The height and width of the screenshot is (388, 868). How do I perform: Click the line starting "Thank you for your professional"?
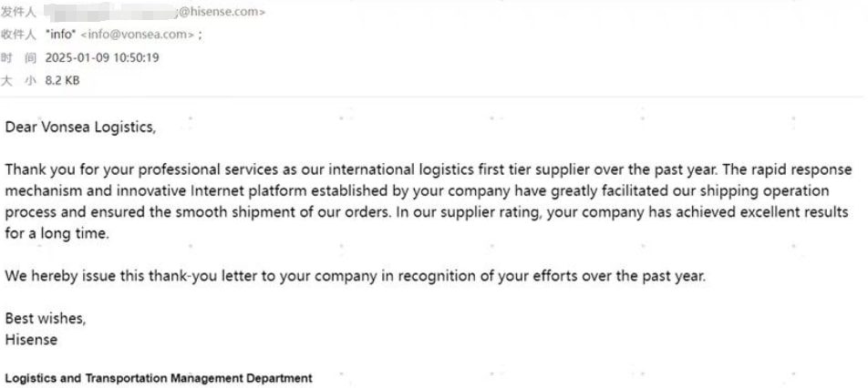point(429,169)
